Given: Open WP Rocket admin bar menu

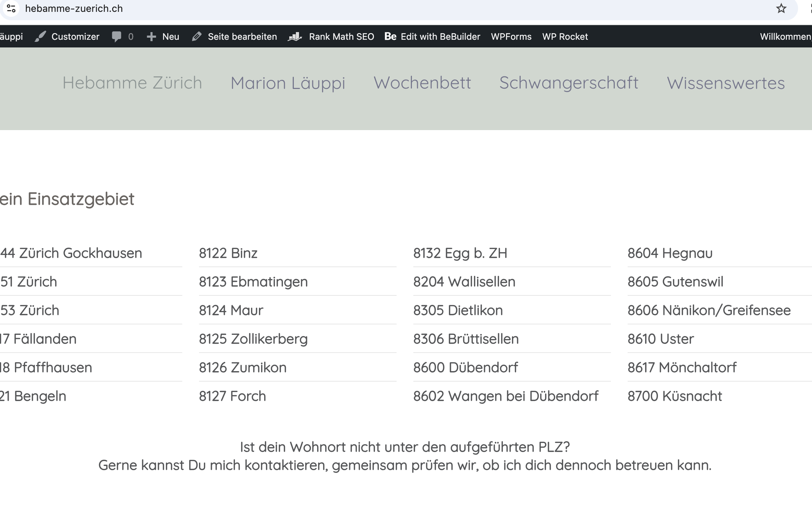Looking at the screenshot, I should (565, 36).
